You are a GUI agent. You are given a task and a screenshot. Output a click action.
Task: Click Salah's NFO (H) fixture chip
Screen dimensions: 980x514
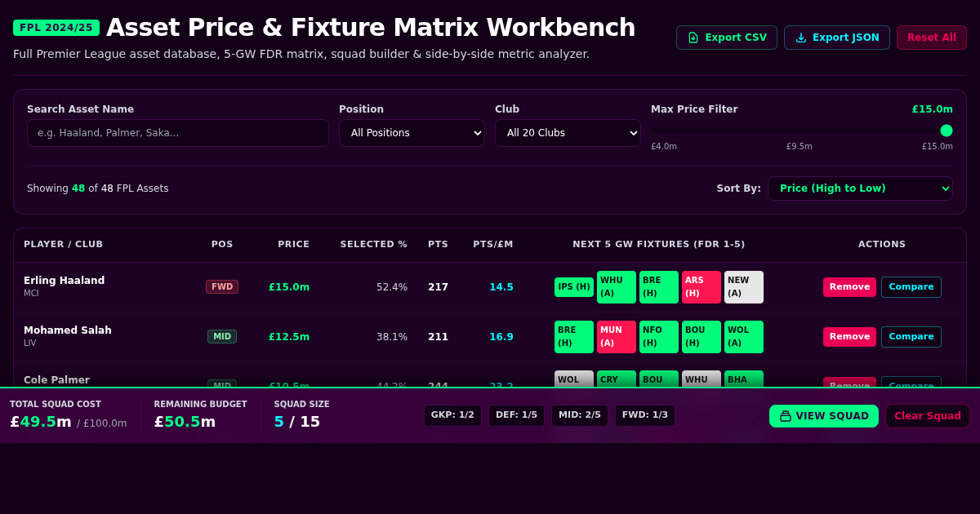pos(659,337)
